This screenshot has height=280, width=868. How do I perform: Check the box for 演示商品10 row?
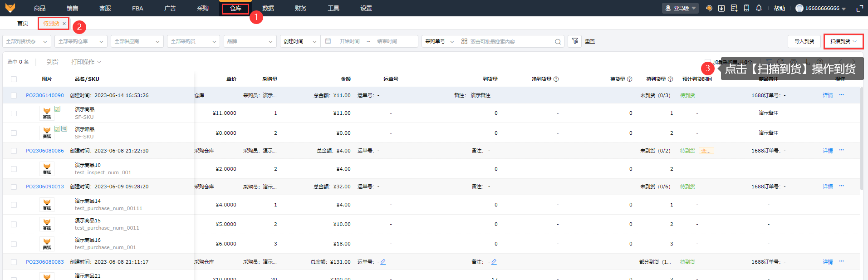click(14, 169)
